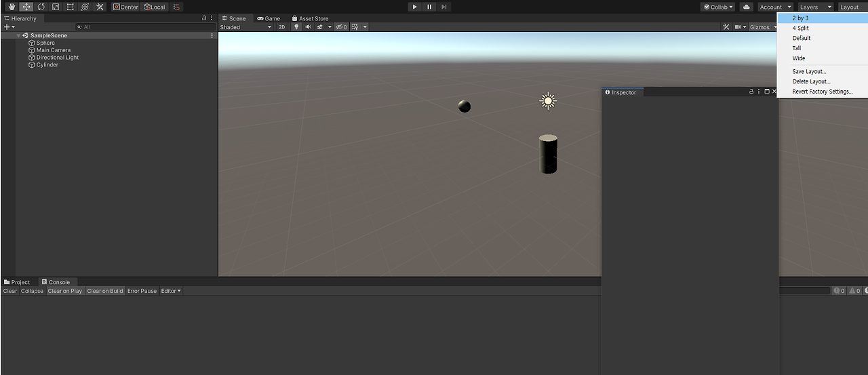868x375 pixels.
Task: Switch to the Scene tab
Action: [234, 18]
